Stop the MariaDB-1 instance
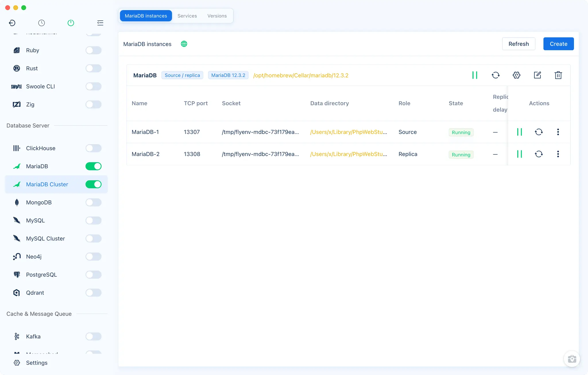This screenshot has width=588, height=375. tap(519, 132)
